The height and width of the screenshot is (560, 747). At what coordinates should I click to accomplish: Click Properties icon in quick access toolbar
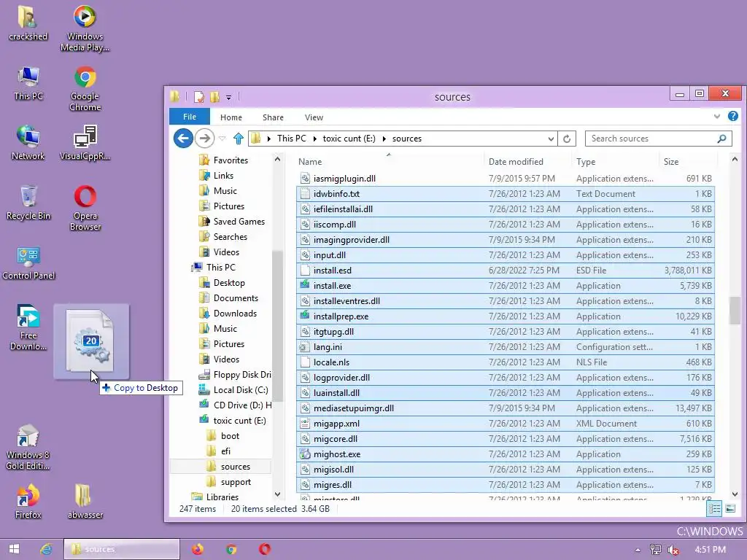198,97
